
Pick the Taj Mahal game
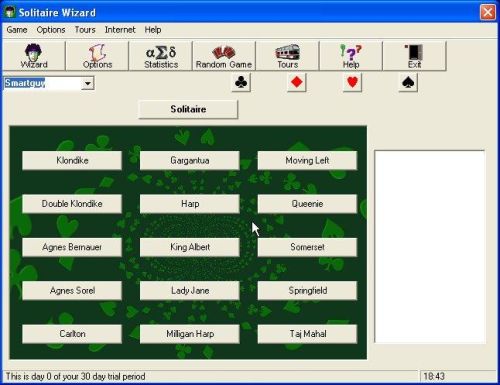307,334
